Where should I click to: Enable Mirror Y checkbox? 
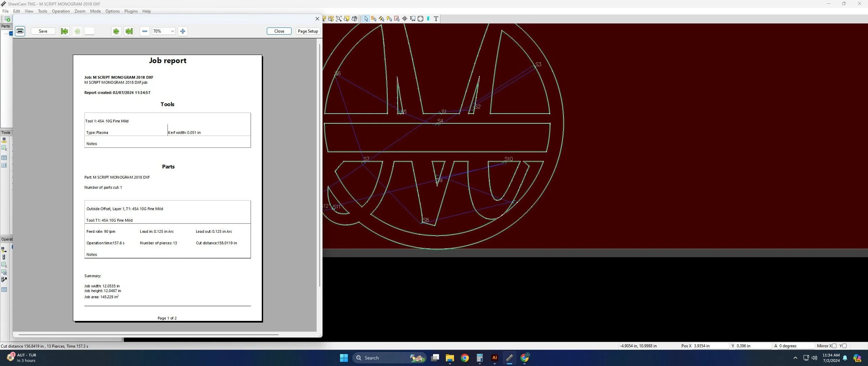[844, 346]
